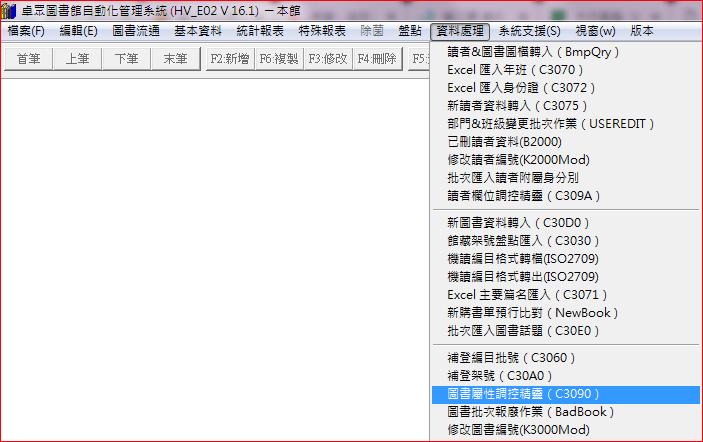Image resolution: width=703 pixels, height=442 pixels.
Task: Open the 圖書流通 menu
Action: [136, 31]
